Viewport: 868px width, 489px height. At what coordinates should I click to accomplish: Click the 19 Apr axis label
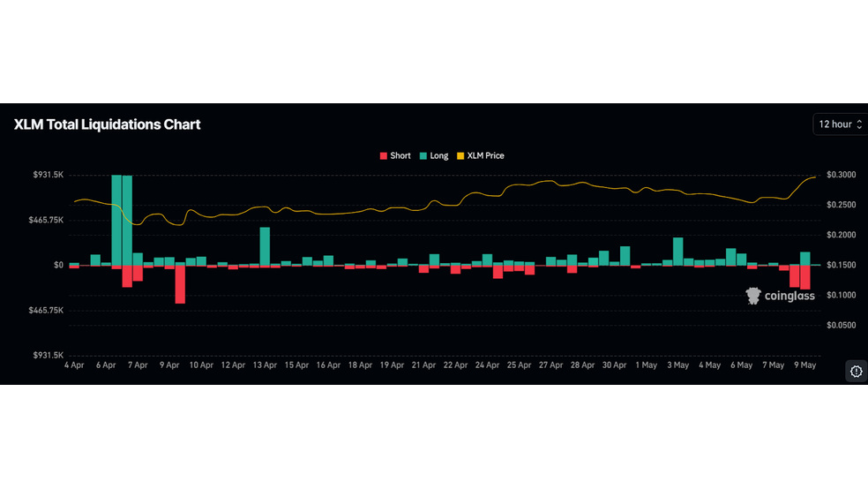[392, 365]
